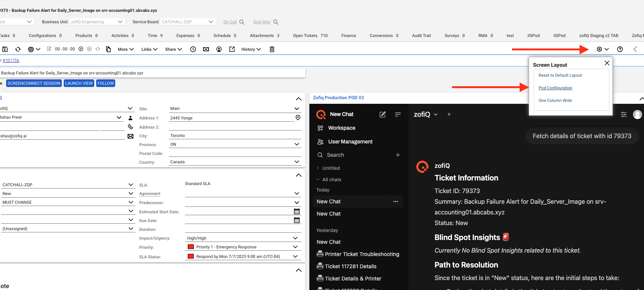Click the compose new chat pencil icon

383,114
